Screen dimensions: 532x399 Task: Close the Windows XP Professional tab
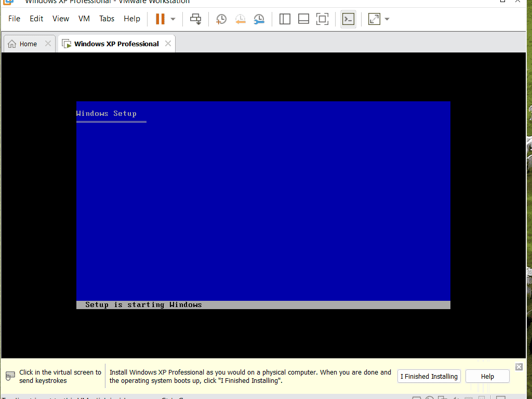[x=168, y=44]
